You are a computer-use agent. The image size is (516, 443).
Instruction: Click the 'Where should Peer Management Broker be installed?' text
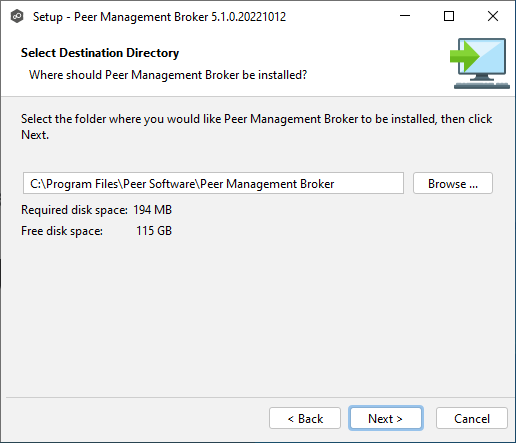[x=168, y=75]
